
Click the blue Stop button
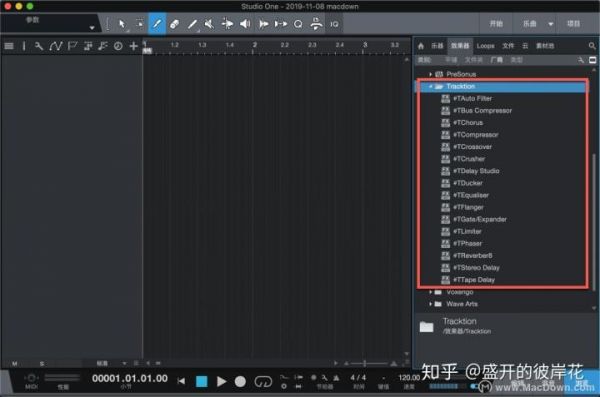pos(202,381)
